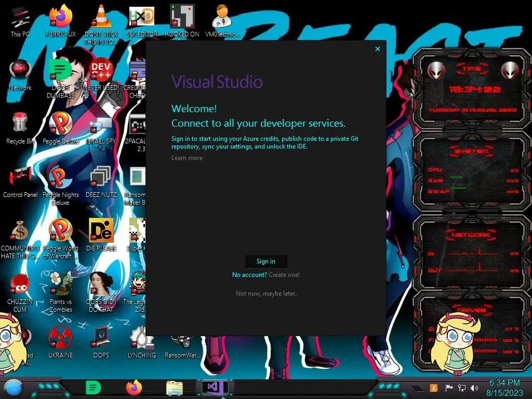
Task: Select the HxD hex editor desktop icon
Action: click(x=142, y=22)
